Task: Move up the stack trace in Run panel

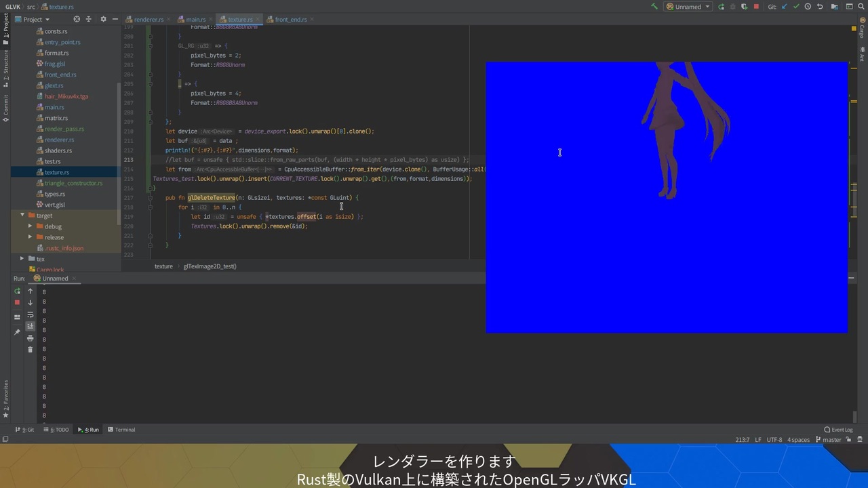Action: coord(30,291)
